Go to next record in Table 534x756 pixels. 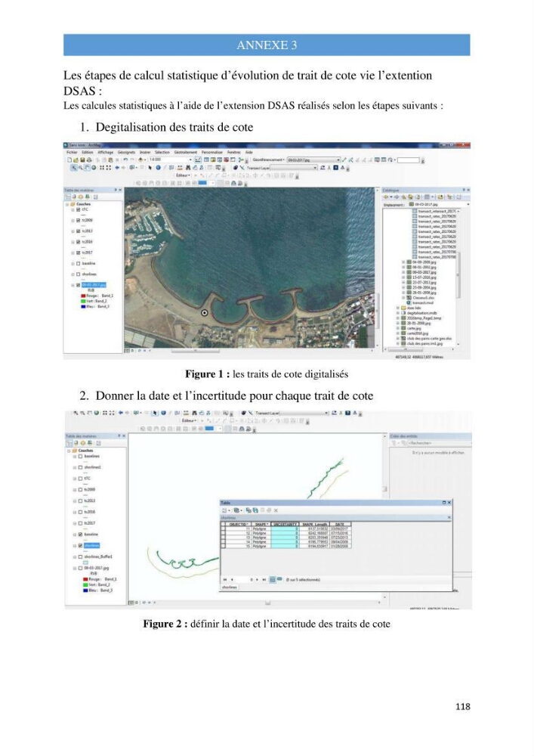[257, 580]
